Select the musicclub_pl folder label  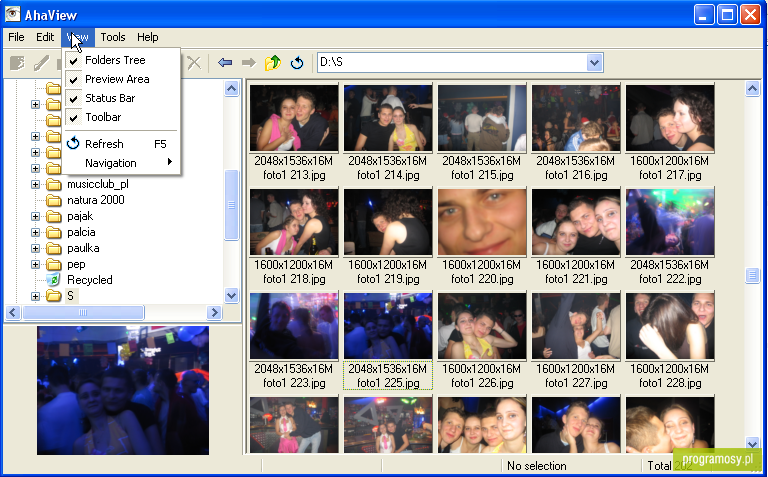[97, 184]
